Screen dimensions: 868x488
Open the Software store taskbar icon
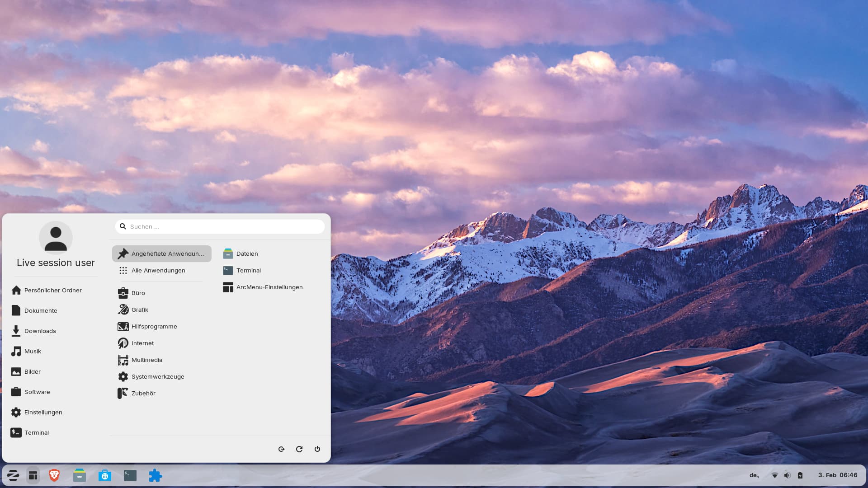click(105, 475)
